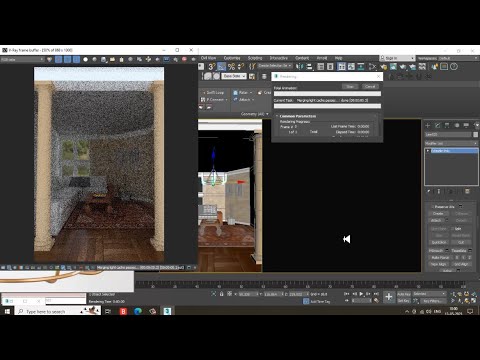Screen dimensions: 480x360
Task: Click the red stop rendering icon
Action: point(184,59)
